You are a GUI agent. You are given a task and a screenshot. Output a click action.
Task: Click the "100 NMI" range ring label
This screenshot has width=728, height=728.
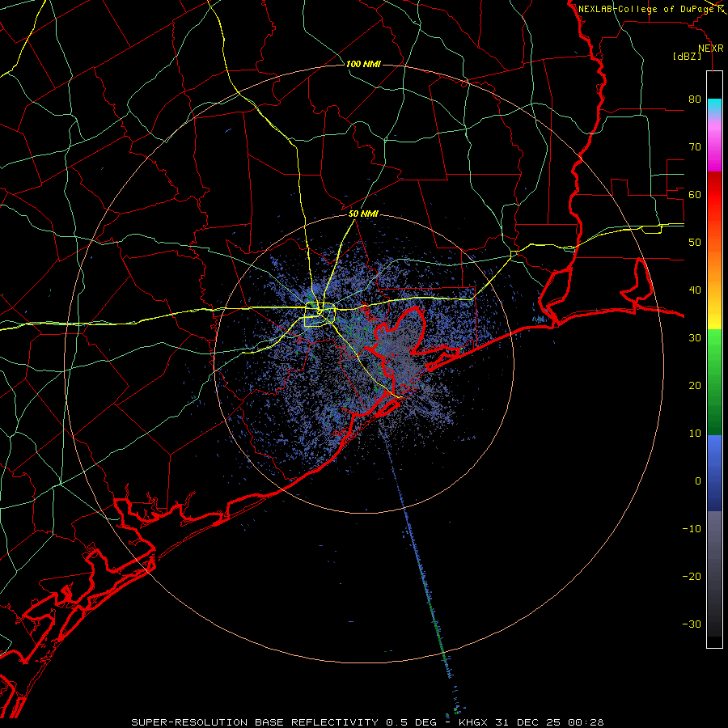tap(363, 64)
